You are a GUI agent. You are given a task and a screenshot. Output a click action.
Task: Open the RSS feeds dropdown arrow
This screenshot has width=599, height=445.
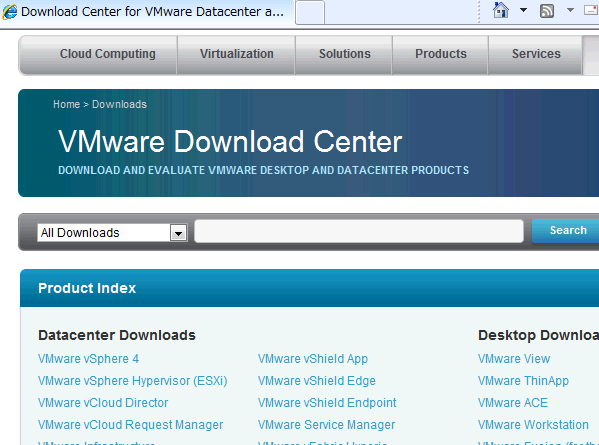(x=570, y=10)
